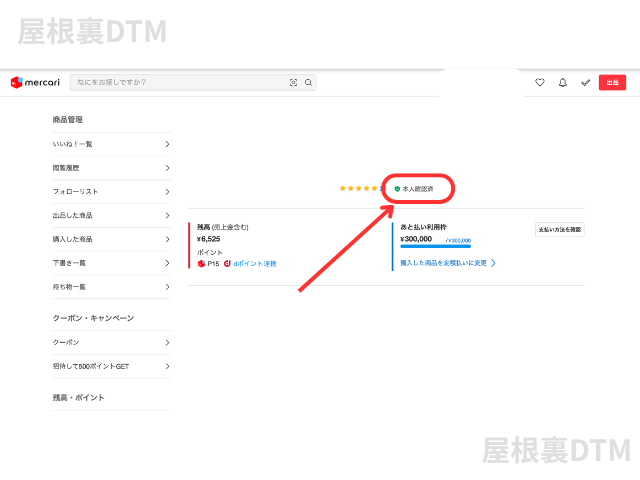Screen dimensions: 640x480
Task: Click the Mercari logo
Action: point(36,82)
